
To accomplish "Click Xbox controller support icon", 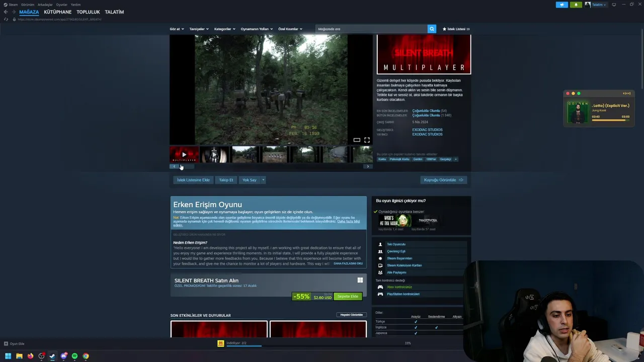I will [x=380, y=287].
